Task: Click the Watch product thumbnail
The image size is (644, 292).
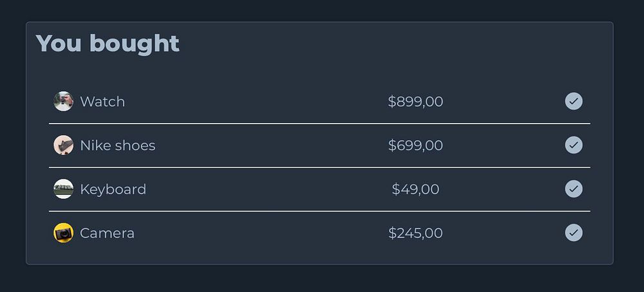Action: [x=63, y=102]
